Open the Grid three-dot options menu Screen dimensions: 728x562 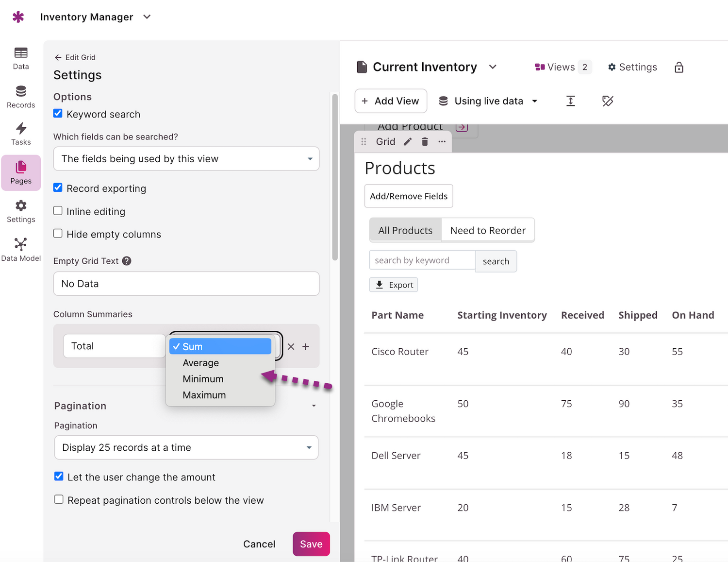(442, 142)
